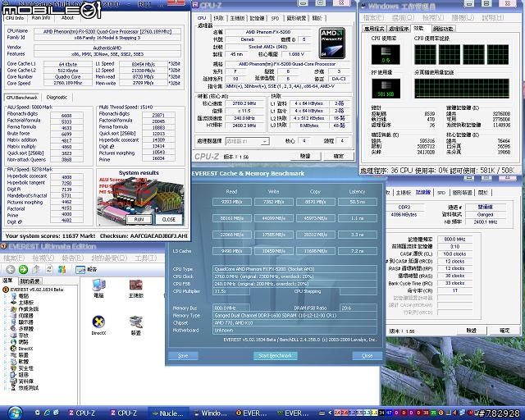This screenshot has width=525, height=420.
Task: Select the EVEREST v5.02.1834 Beta root node
Action: (33, 290)
